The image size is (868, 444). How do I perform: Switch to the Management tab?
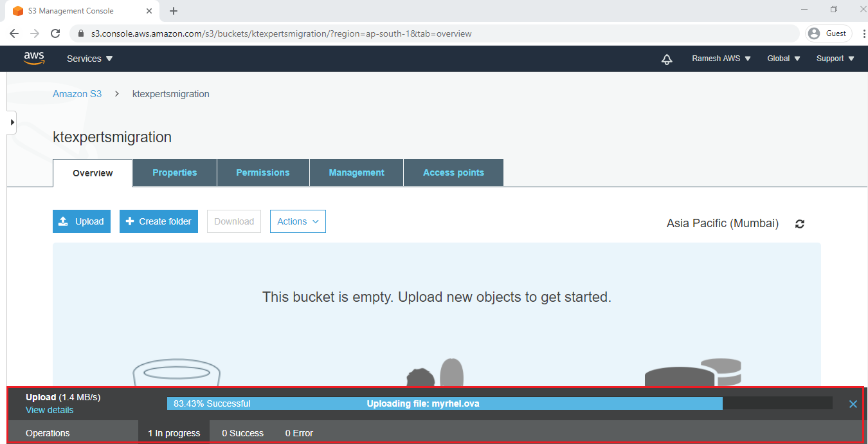(x=357, y=172)
